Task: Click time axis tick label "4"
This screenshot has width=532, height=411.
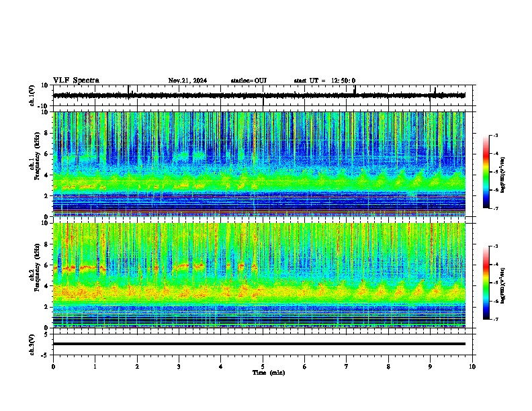Action: (x=221, y=367)
